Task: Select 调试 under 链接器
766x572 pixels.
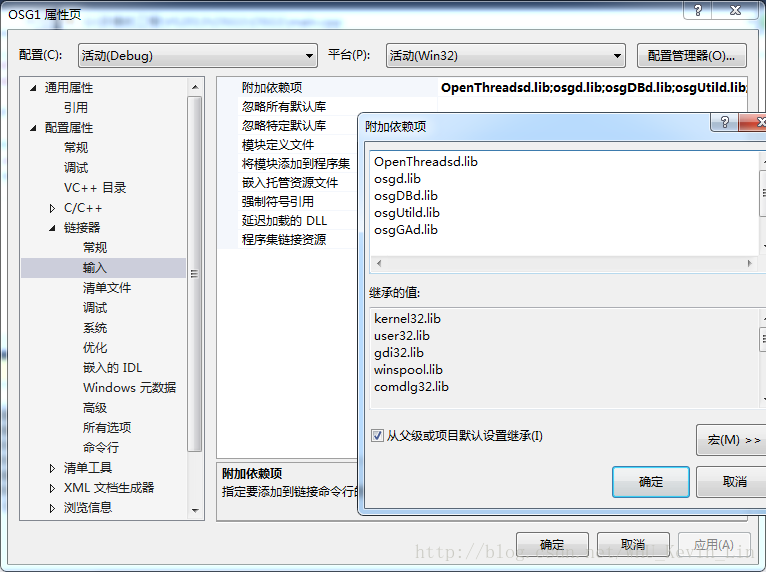Action: click(95, 308)
